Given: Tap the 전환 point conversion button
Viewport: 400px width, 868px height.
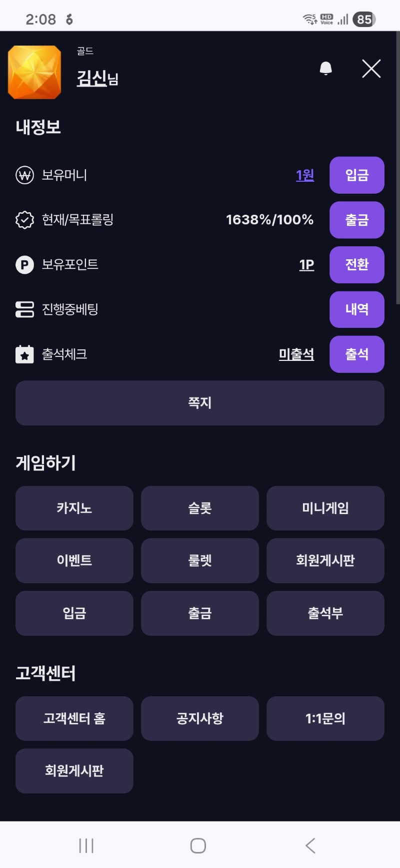Looking at the screenshot, I should (x=356, y=264).
